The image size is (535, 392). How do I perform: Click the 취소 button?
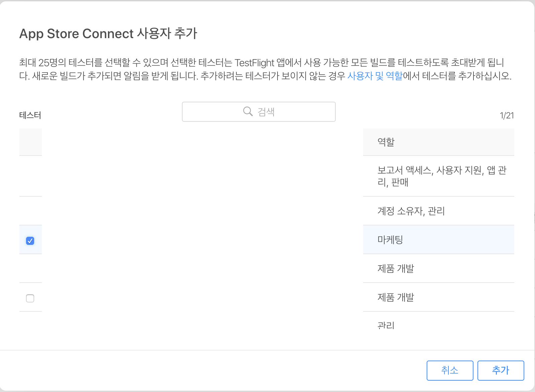click(450, 370)
